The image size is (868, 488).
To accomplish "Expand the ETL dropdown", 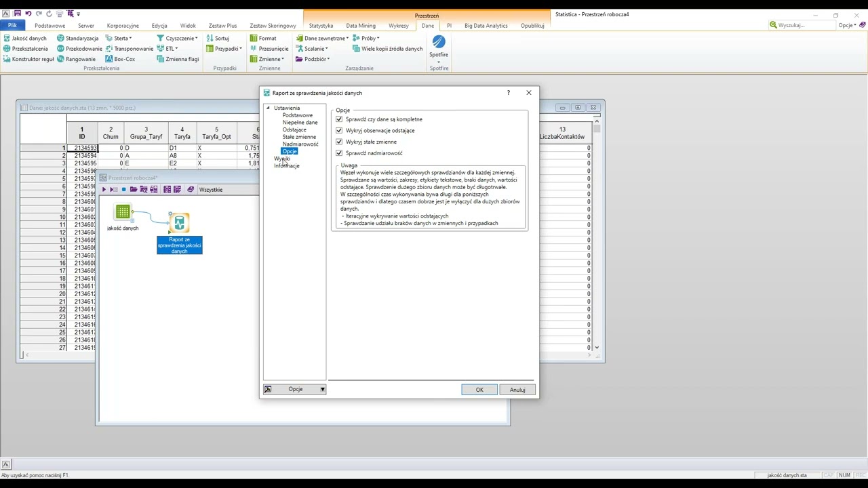I will coord(167,49).
